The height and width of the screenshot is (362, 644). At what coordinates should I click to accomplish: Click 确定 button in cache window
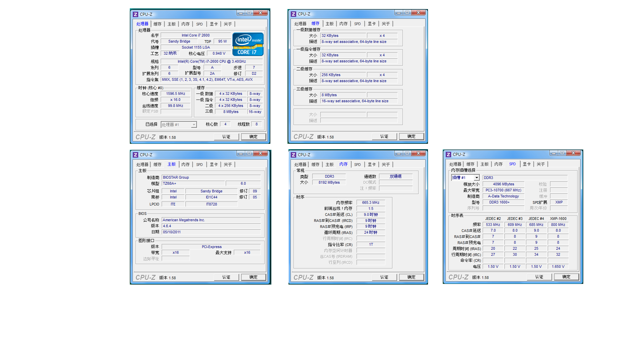click(412, 136)
